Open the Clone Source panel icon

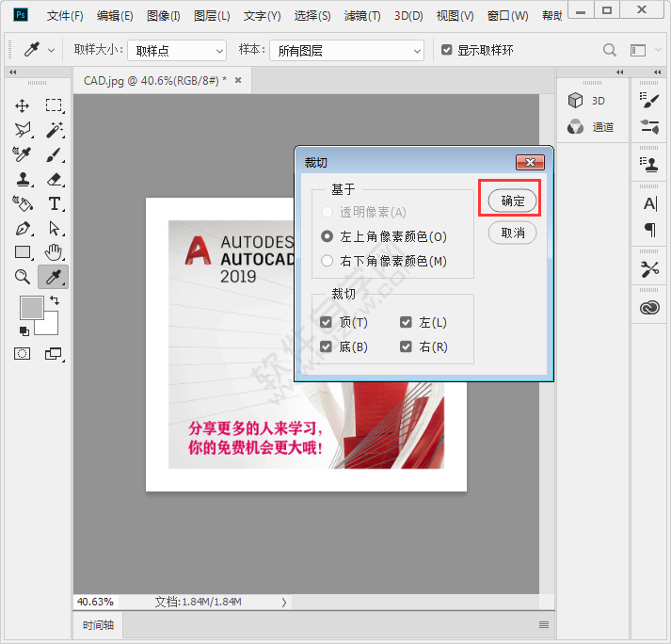point(649,165)
